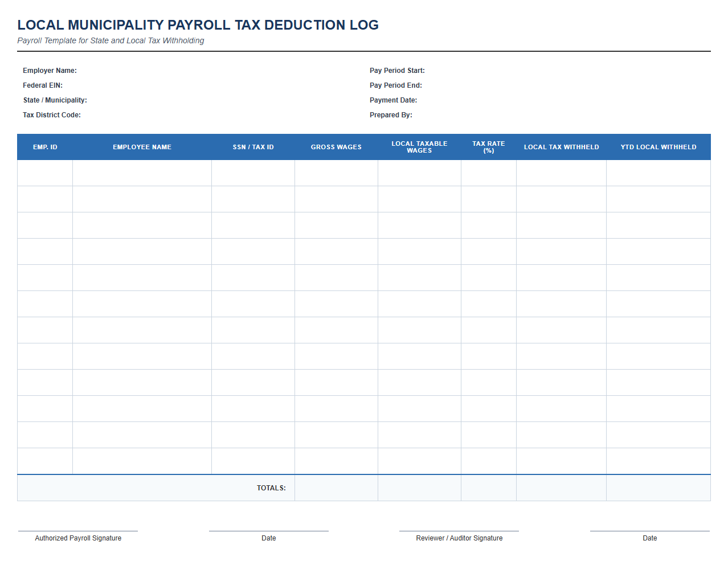
Task: Click the 'Reviewer / Auditor Signature' label
Action: pyautogui.click(x=459, y=538)
